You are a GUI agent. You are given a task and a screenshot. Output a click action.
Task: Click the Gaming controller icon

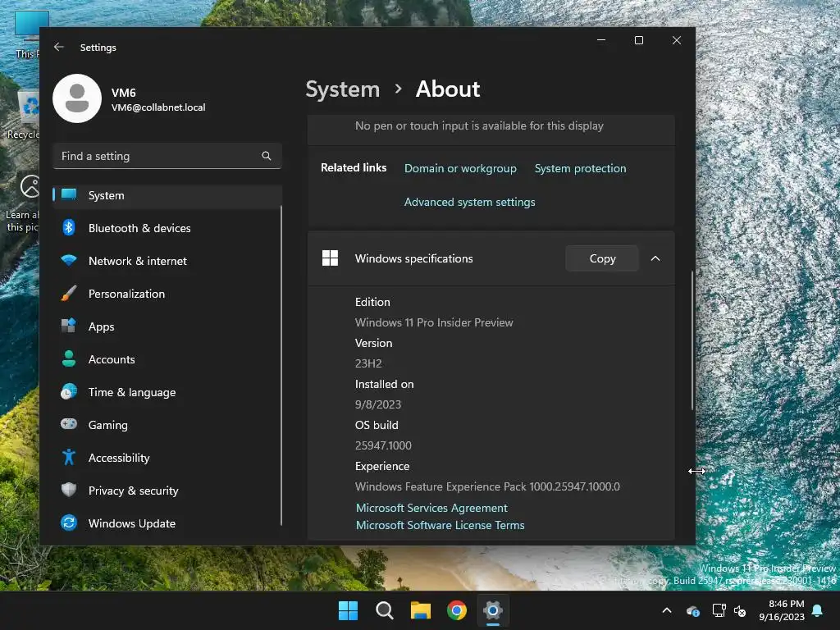click(69, 424)
